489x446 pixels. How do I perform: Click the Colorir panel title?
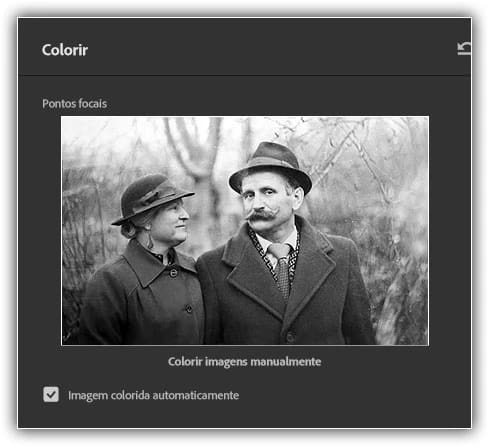65,50
